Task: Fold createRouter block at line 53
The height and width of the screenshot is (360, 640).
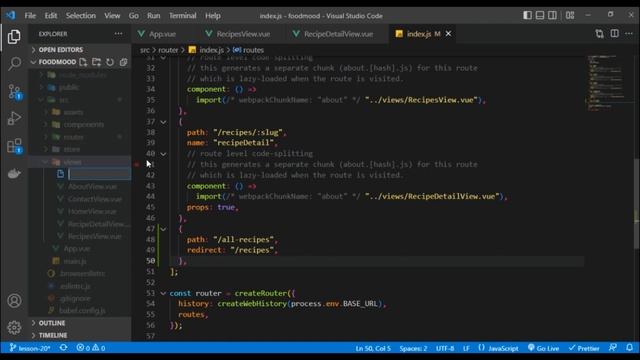Action: [x=163, y=293]
